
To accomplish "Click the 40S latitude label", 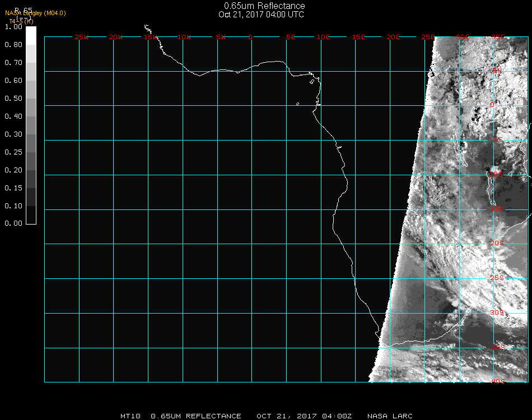I will tap(497, 381).
